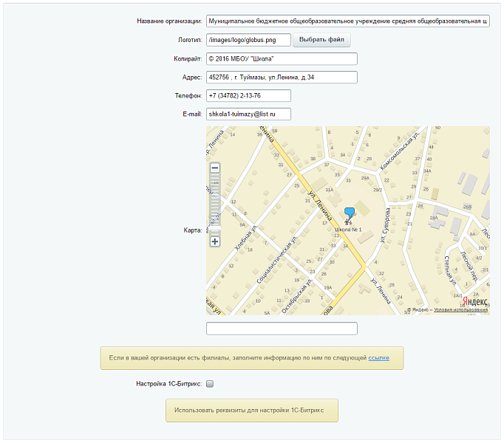
Task: Click the Социалистическая ул. label on map
Action: tap(276, 261)
